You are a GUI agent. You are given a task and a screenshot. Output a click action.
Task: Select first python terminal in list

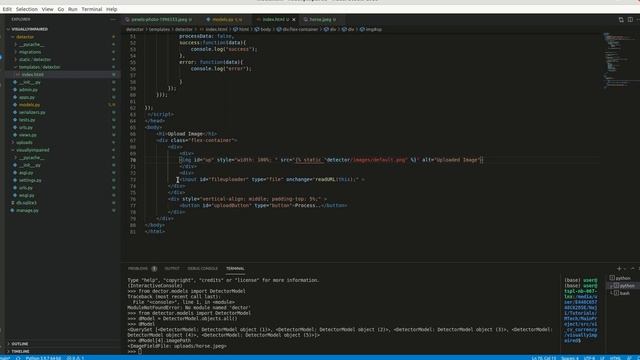coord(620,278)
